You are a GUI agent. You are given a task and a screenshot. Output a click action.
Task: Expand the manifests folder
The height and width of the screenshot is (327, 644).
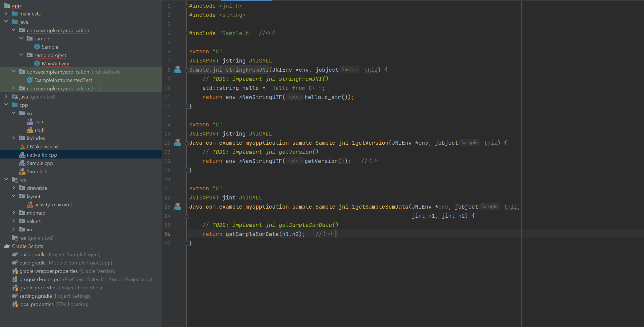[x=6, y=14]
